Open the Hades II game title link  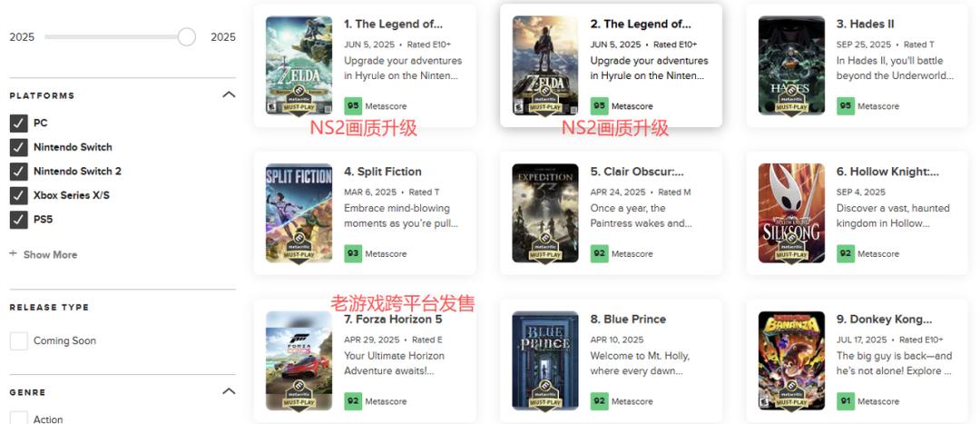(x=865, y=24)
